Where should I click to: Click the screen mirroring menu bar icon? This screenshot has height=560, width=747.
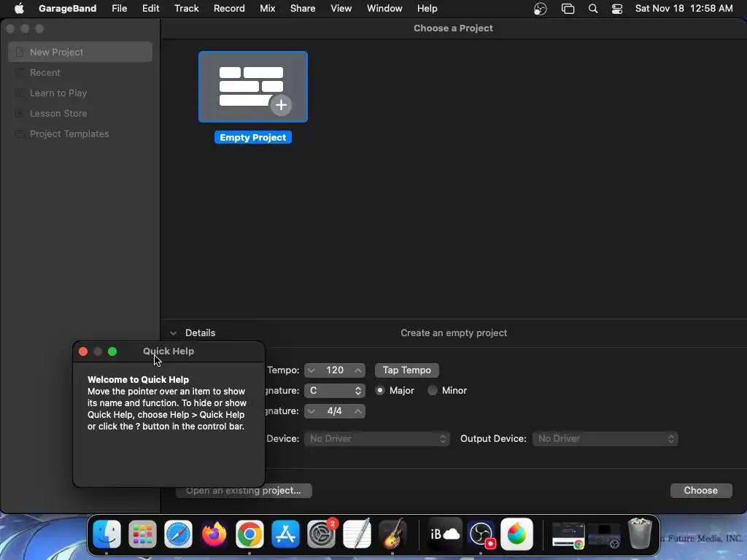568,9
